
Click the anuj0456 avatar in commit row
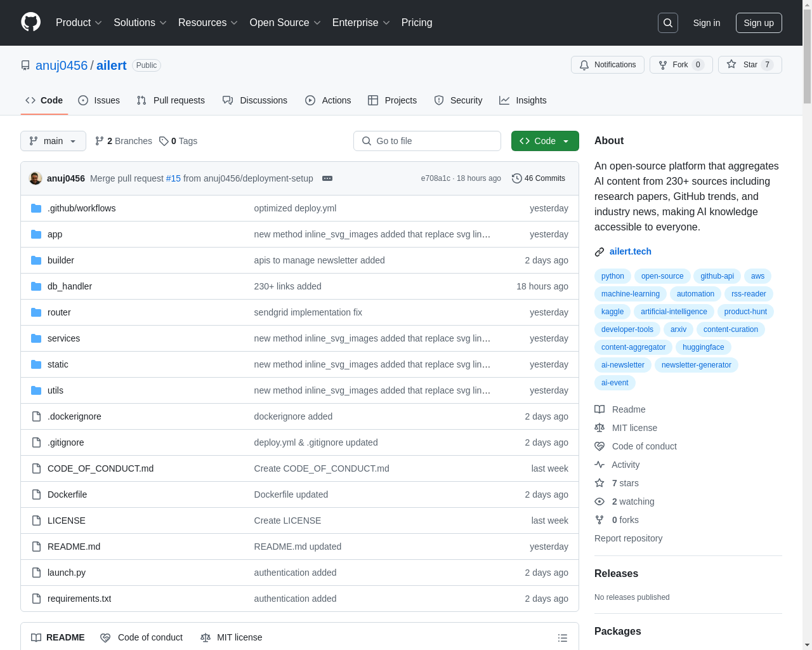tap(36, 178)
